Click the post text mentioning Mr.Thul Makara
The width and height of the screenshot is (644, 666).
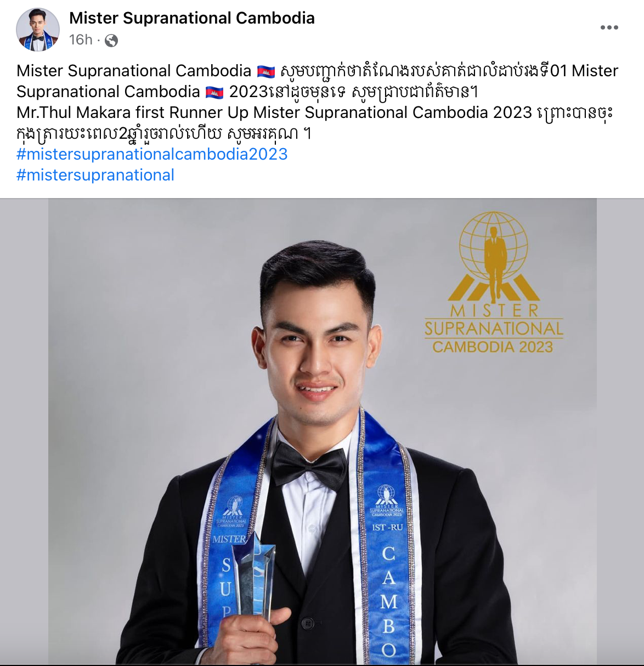point(314,123)
